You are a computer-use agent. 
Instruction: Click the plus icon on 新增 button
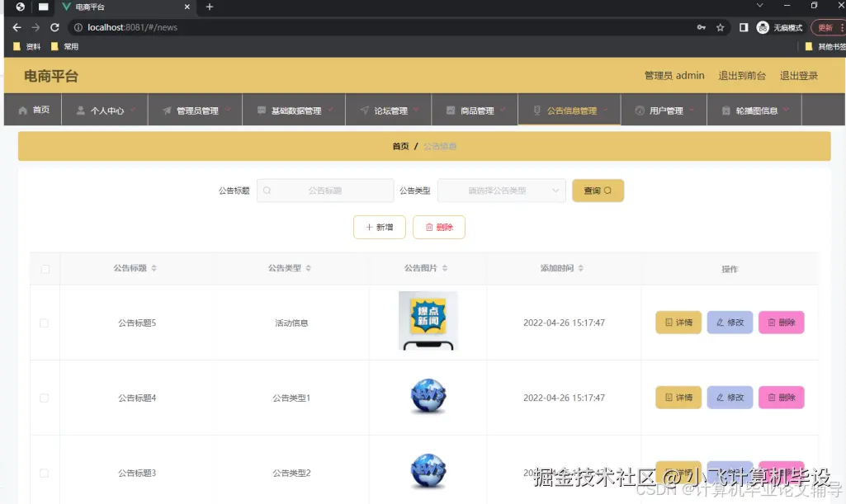pyautogui.click(x=369, y=227)
